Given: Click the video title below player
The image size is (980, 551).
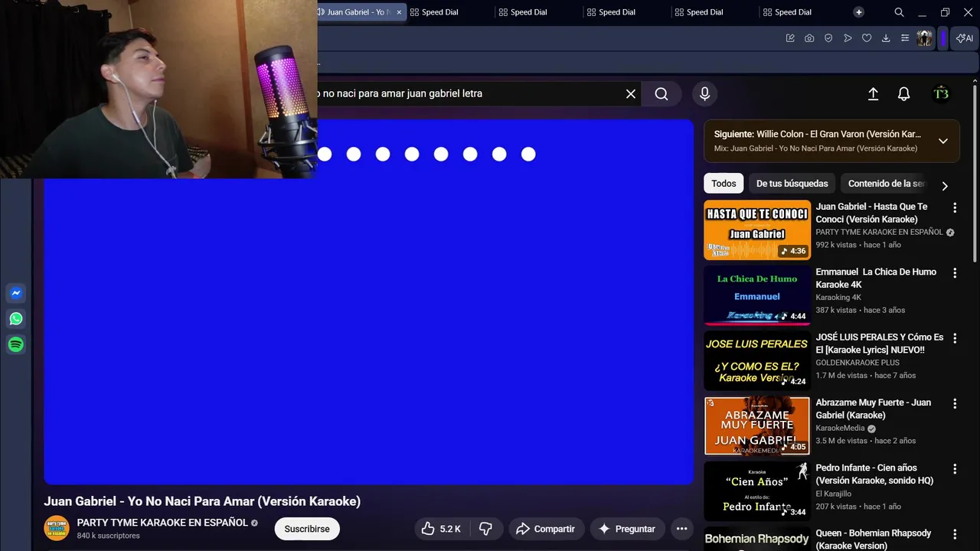Looking at the screenshot, I should point(202,501).
